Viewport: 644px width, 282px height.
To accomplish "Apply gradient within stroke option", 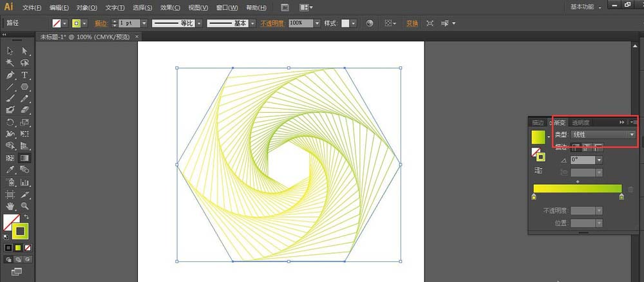I will pyautogui.click(x=576, y=147).
